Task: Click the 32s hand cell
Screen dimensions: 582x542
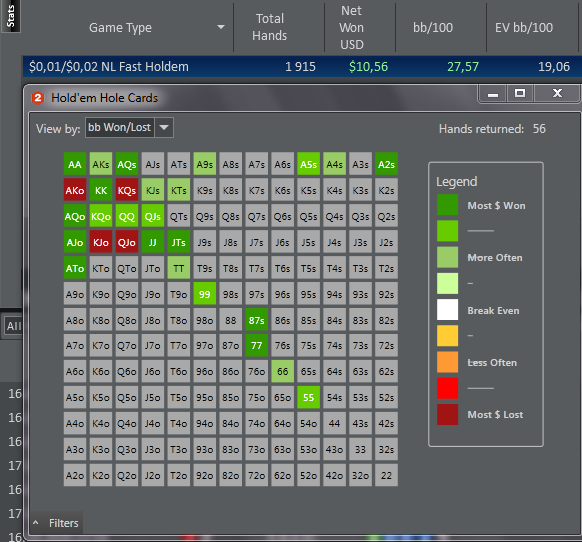Action: click(386, 449)
